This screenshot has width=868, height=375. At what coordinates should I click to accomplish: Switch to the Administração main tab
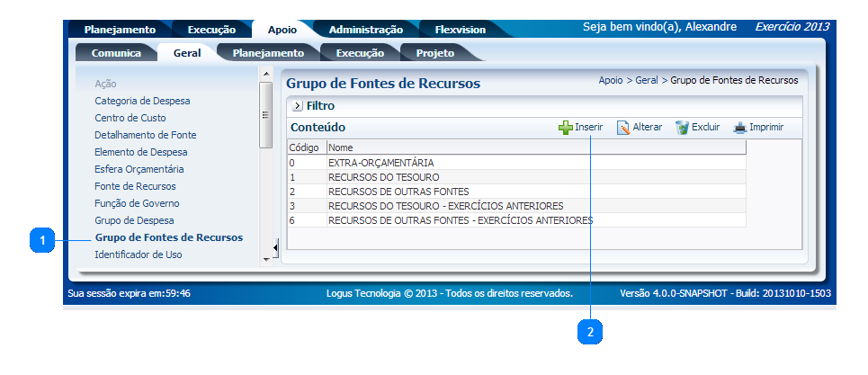365,30
